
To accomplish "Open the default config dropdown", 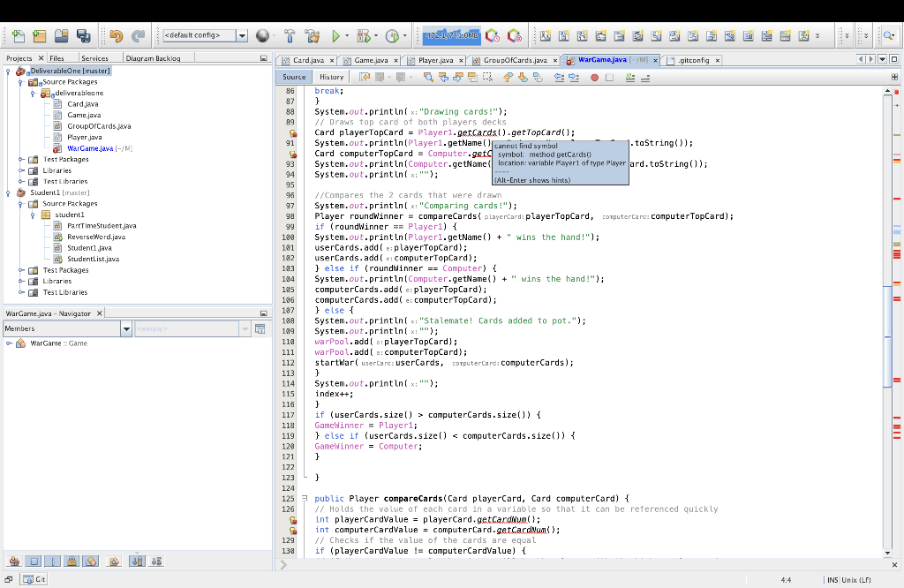I will point(242,36).
